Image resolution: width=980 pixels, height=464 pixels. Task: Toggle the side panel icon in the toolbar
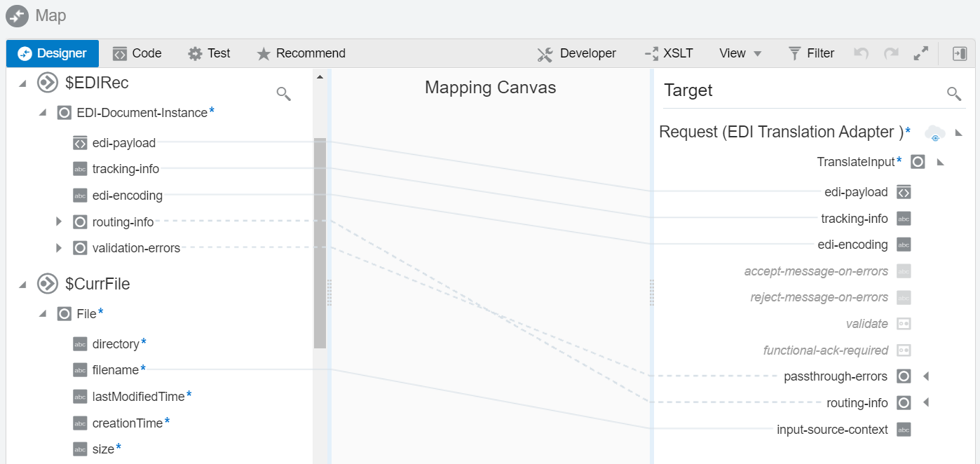pos(960,53)
